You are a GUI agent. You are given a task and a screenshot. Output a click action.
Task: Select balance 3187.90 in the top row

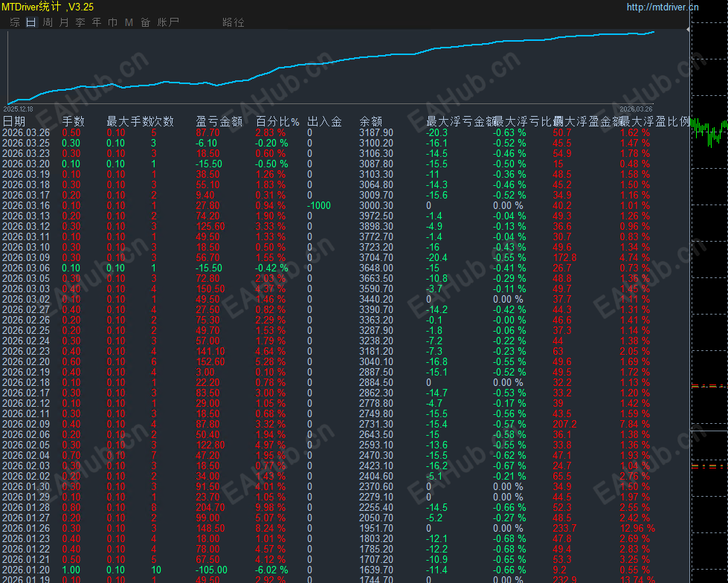(x=376, y=133)
